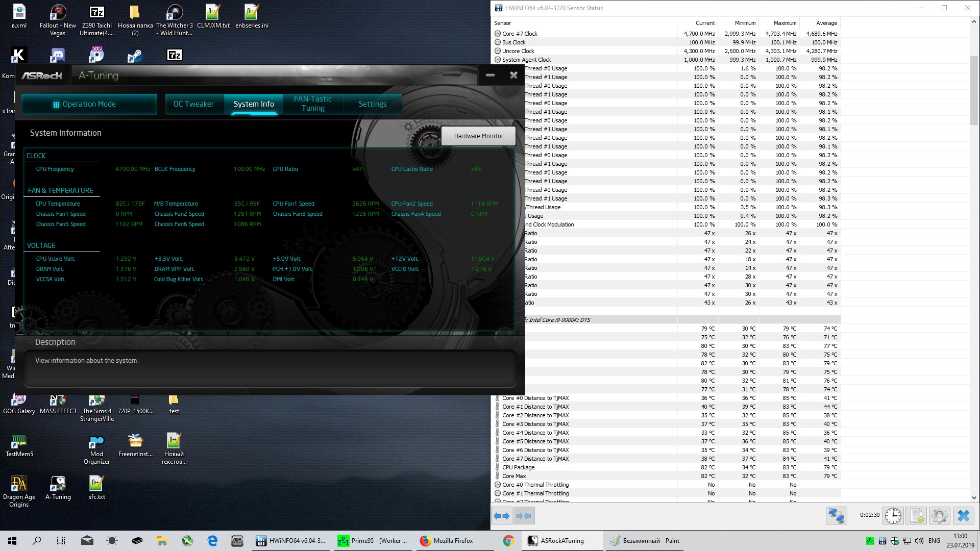Close sensors with blue X icon

(x=963, y=516)
